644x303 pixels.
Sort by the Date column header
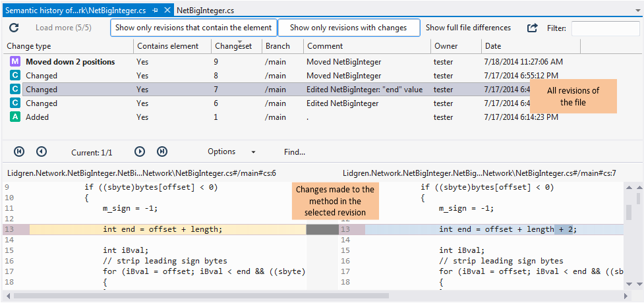493,46
